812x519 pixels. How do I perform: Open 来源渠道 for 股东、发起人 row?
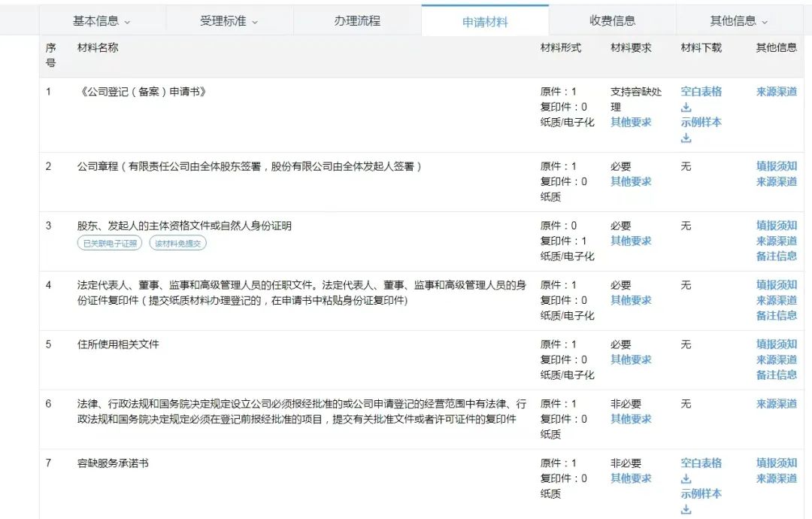(x=776, y=241)
